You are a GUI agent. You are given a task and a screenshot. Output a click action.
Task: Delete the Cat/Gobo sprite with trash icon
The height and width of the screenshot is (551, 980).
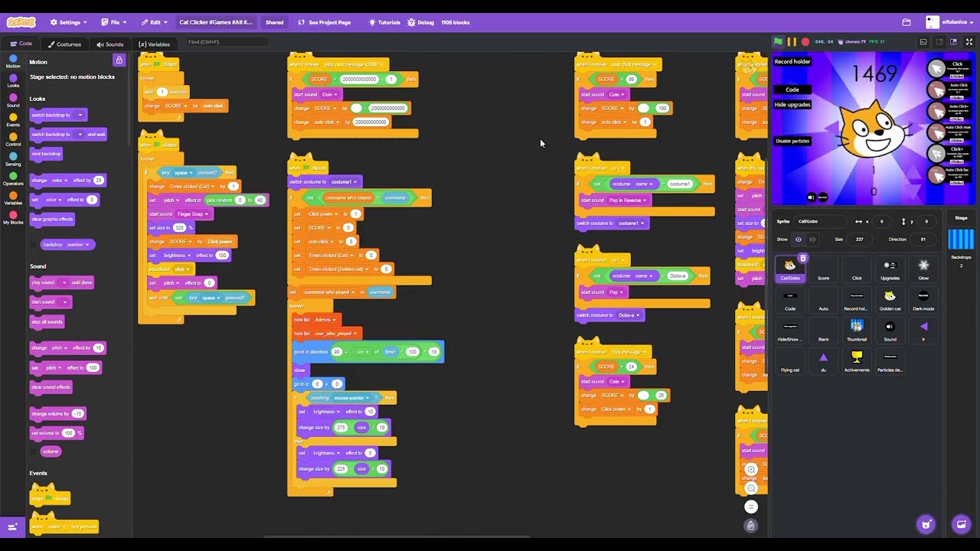[803, 258]
